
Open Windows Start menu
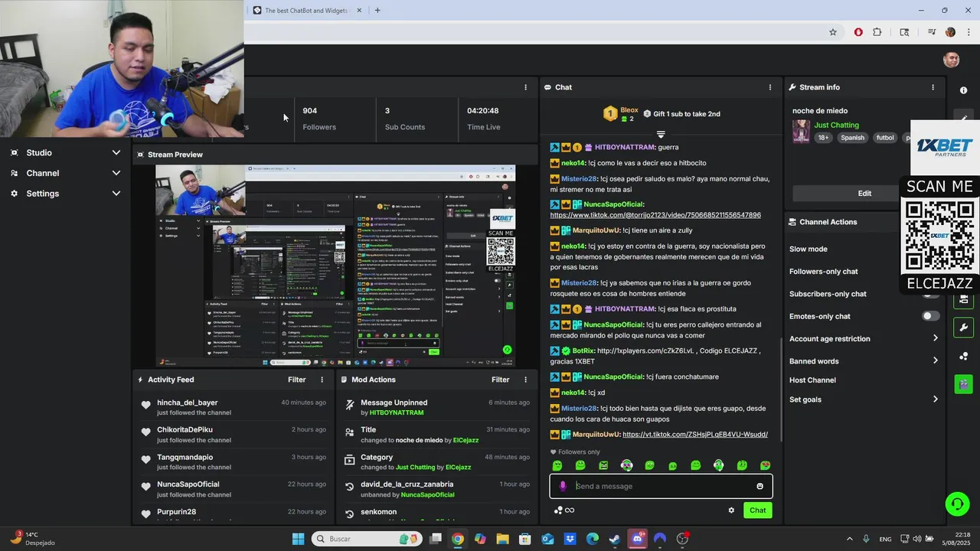(298, 539)
